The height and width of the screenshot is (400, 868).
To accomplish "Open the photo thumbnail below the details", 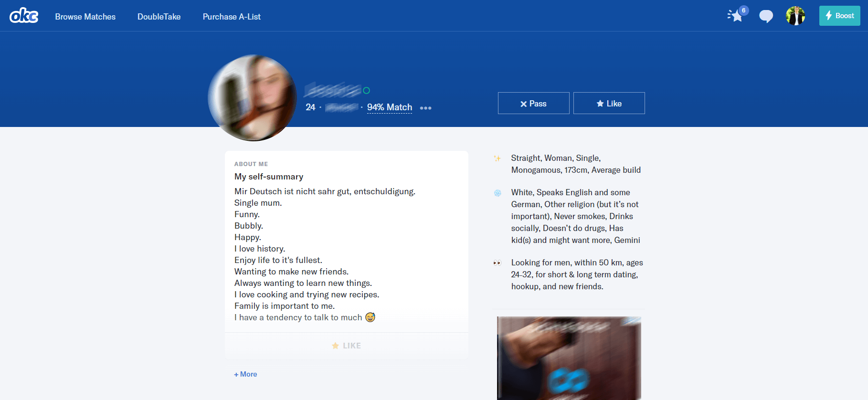I will [569, 358].
